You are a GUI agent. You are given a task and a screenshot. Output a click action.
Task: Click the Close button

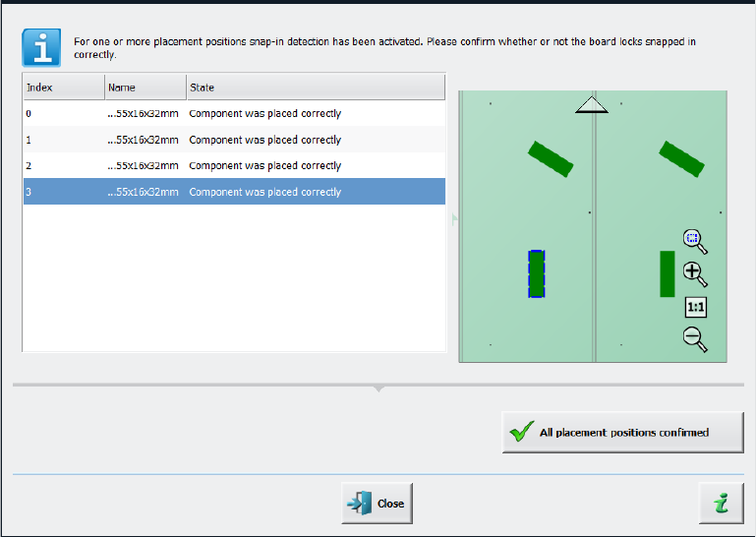click(377, 503)
